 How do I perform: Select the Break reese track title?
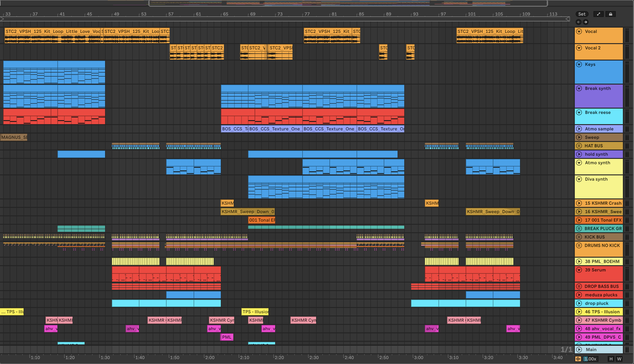pyautogui.click(x=598, y=112)
